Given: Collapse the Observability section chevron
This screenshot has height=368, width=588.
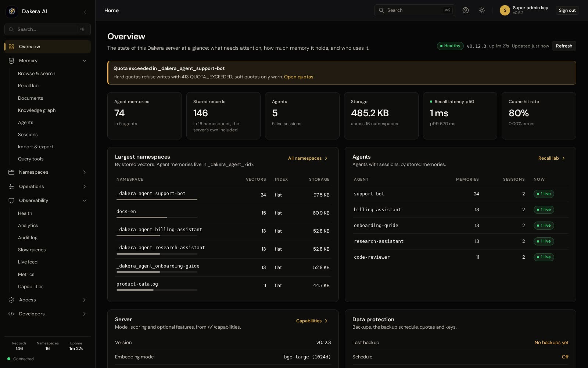Looking at the screenshot, I should pos(85,201).
